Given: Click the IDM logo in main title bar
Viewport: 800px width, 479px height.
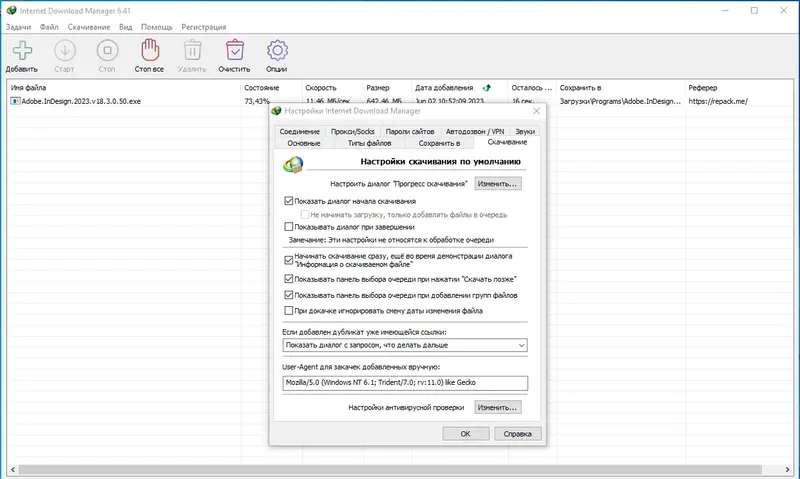Looking at the screenshot, I should point(11,10).
